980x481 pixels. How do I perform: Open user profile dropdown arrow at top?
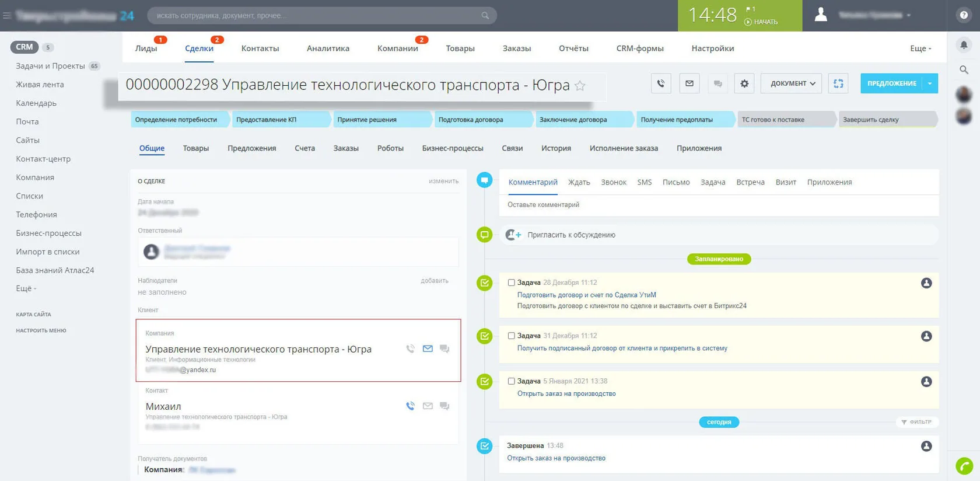909,15
